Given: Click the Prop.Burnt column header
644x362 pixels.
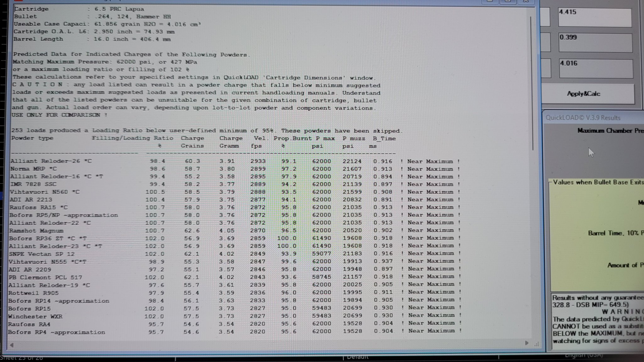Looking at the screenshot, I should pos(293,138).
